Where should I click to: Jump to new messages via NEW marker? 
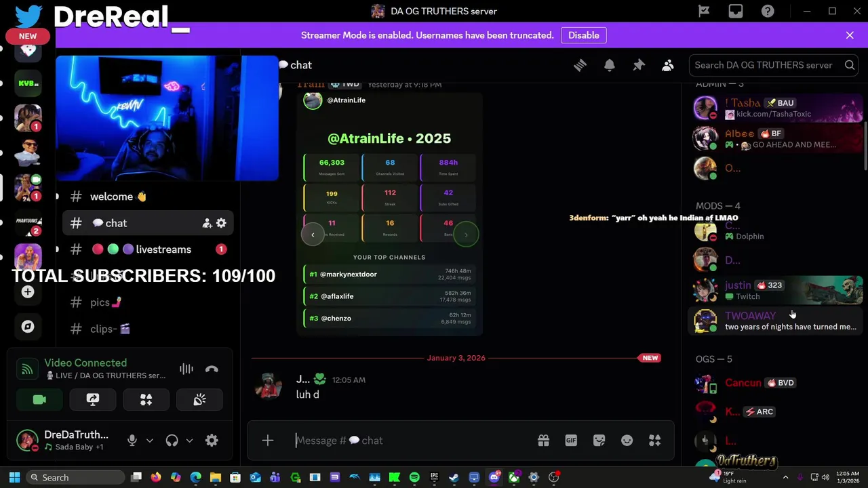650,358
